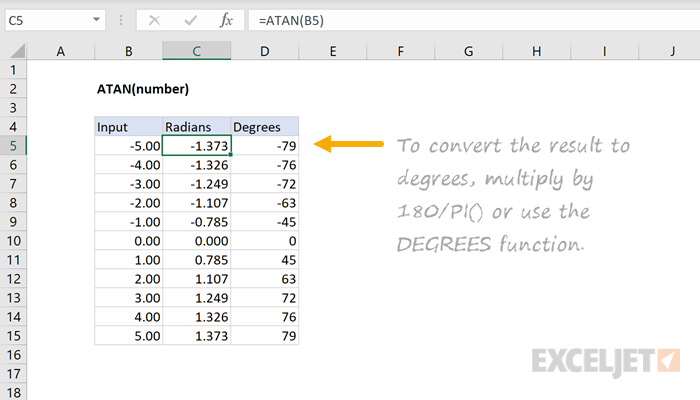Select the cell showing 1.107
Image resolution: width=700 pixels, height=400 pixels.
tap(196, 279)
